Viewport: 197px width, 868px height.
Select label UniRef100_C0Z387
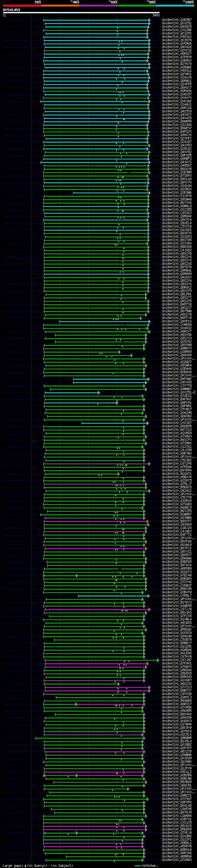177,423
